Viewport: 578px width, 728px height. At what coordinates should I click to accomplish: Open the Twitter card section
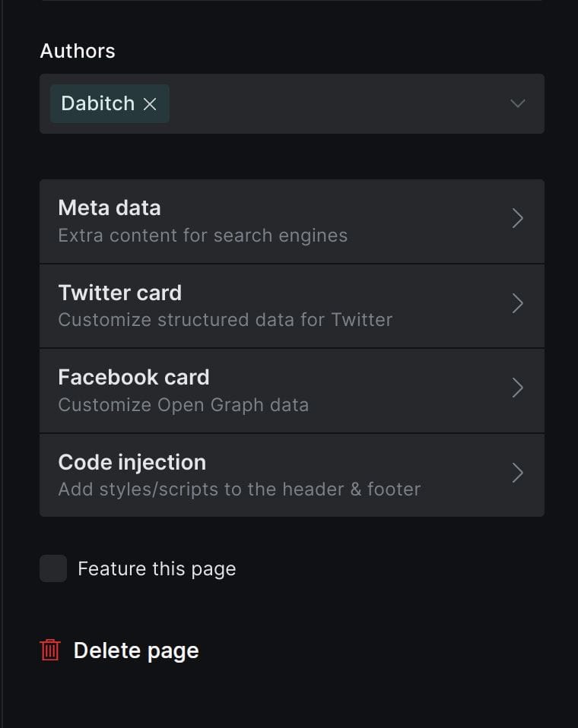[x=292, y=306]
